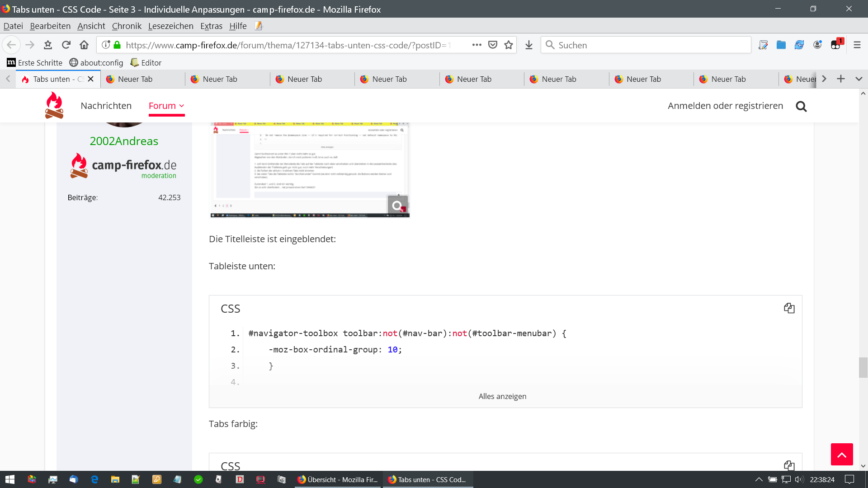Expand code with Alles anzeigen

click(502, 396)
